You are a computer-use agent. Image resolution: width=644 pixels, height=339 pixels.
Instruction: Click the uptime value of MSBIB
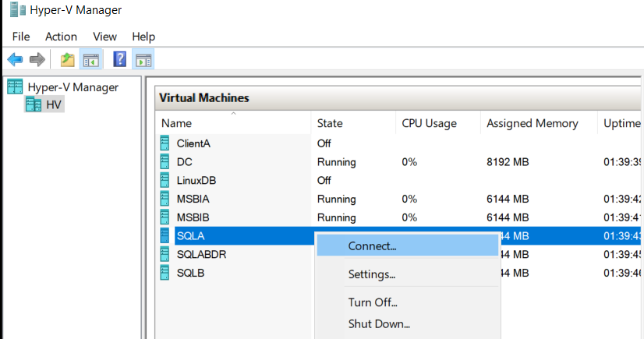(622, 217)
